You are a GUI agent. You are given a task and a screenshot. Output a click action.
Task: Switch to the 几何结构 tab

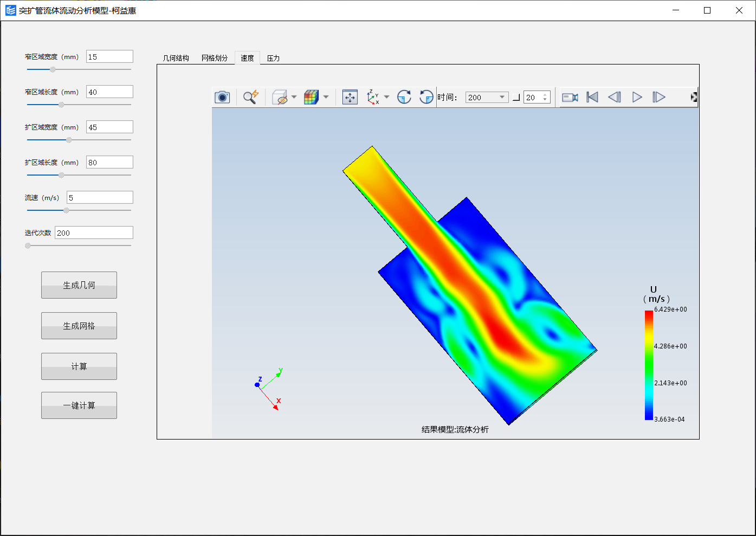point(176,58)
